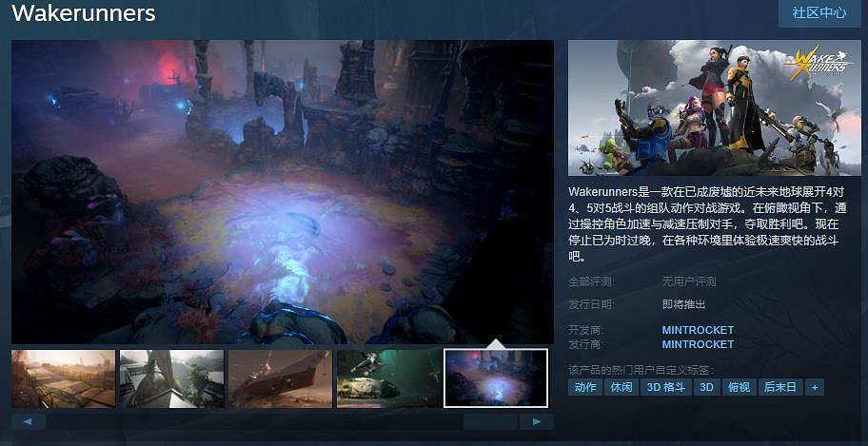Image resolution: width=868 pixels, height=446 pixels.
Task: Click the plus icon to add tag
Action: pyautogui.click(x=814, y=387)
